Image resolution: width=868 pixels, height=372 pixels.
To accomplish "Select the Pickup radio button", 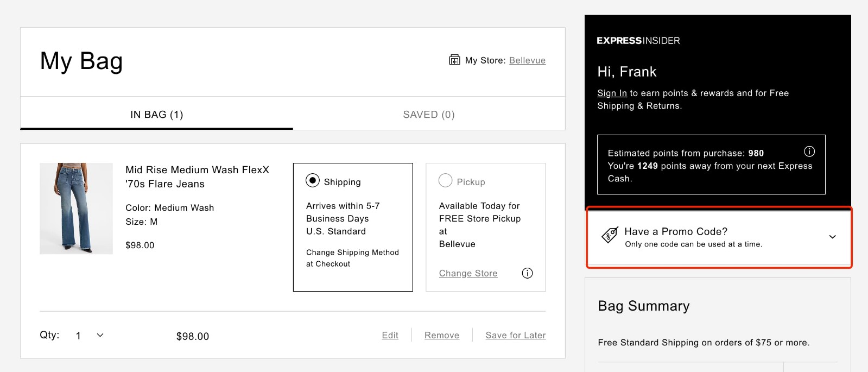I will coord(445,180).
